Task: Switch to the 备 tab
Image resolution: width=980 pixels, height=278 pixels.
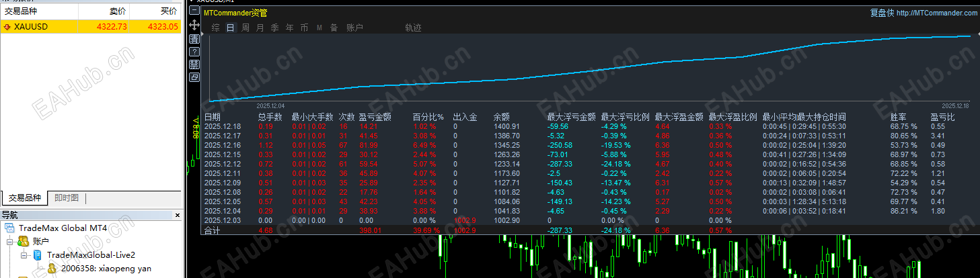Action: [x=334, y=28]
